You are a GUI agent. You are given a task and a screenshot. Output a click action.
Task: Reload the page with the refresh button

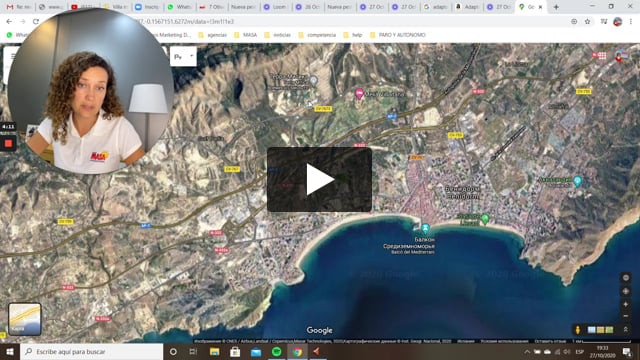pos(36,22)
